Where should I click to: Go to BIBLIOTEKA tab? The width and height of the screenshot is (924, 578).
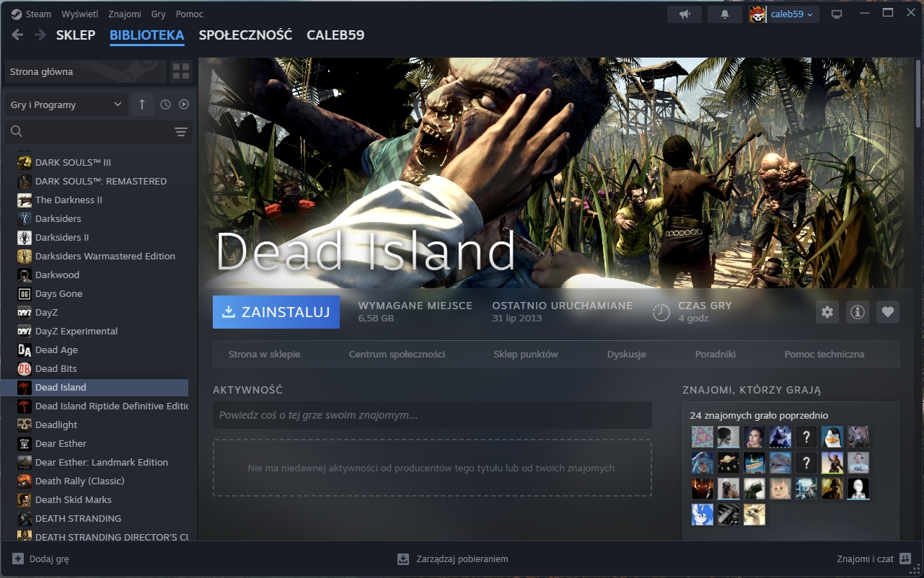point(147,35)
